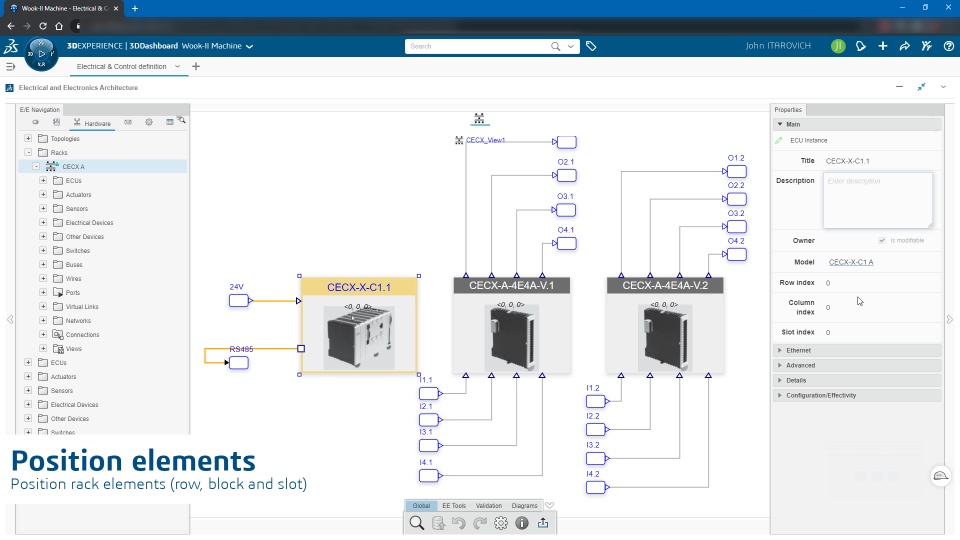Switch to the EE Tools tab
Viewport: 960px width, 540px height.
(454, 506)
